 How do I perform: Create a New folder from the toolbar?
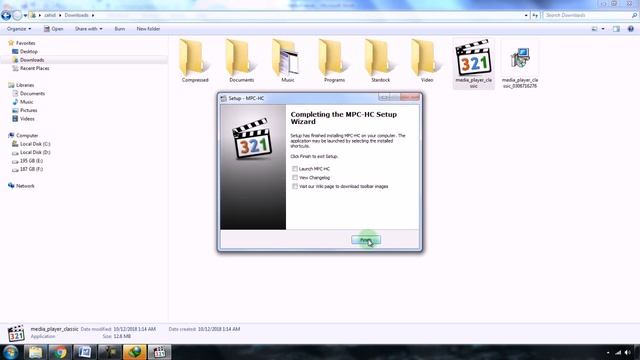[x=148, y=29]
